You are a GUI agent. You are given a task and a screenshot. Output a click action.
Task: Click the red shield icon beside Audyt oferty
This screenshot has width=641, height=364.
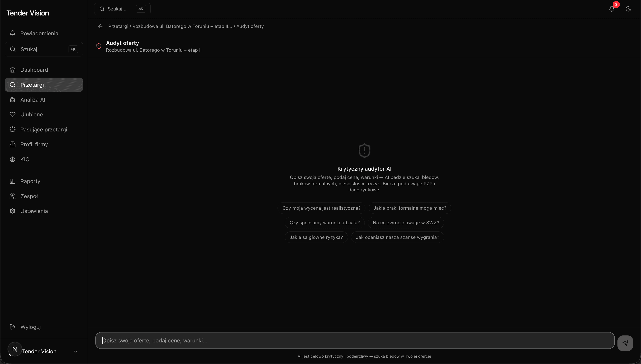click(99, 46)
